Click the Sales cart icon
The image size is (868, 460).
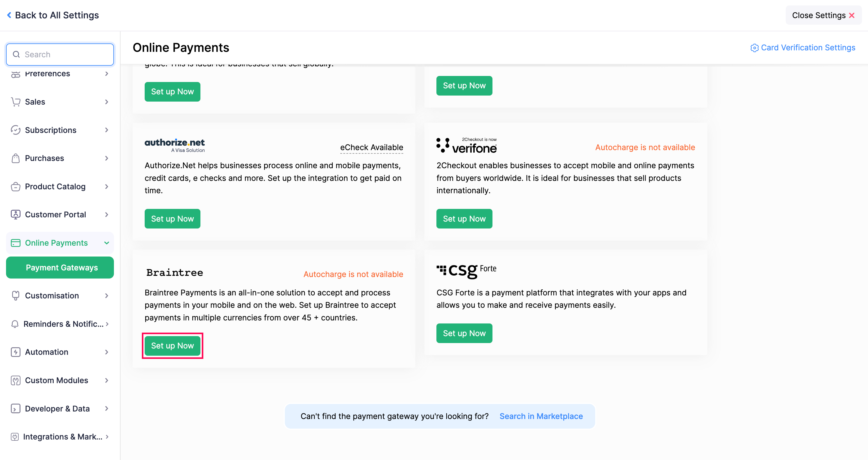(15, 102)
